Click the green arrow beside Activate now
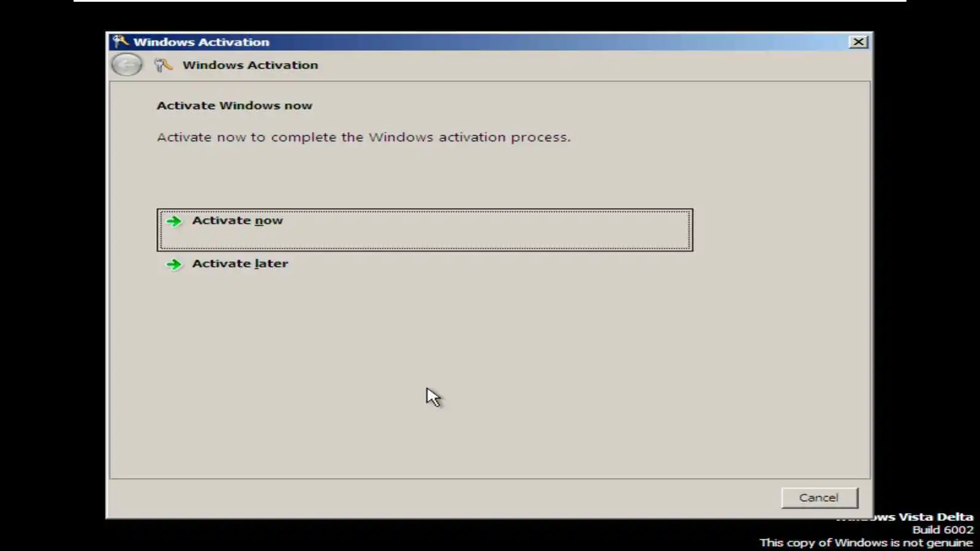The height and width of the screenshot is (551, 980). [x=174, y=221]
